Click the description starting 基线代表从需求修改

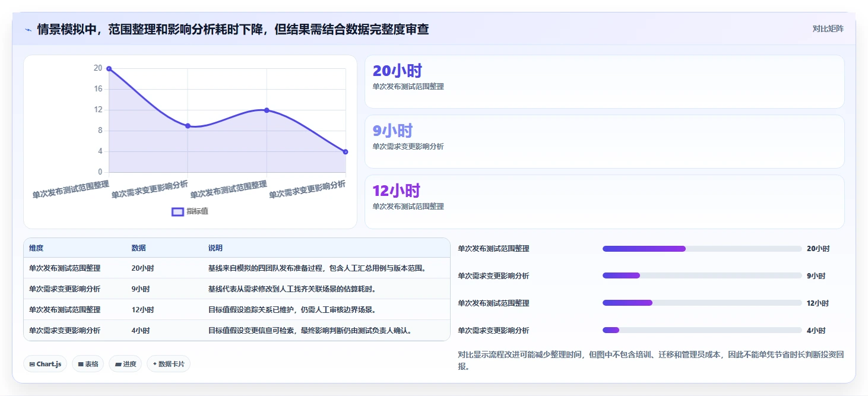point(292,289)
